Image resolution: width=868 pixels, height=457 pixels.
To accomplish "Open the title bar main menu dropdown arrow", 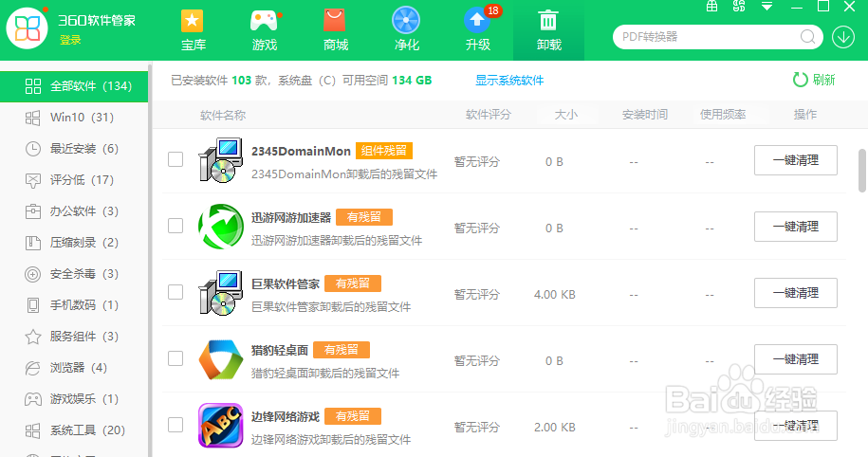I will (766, 7).
